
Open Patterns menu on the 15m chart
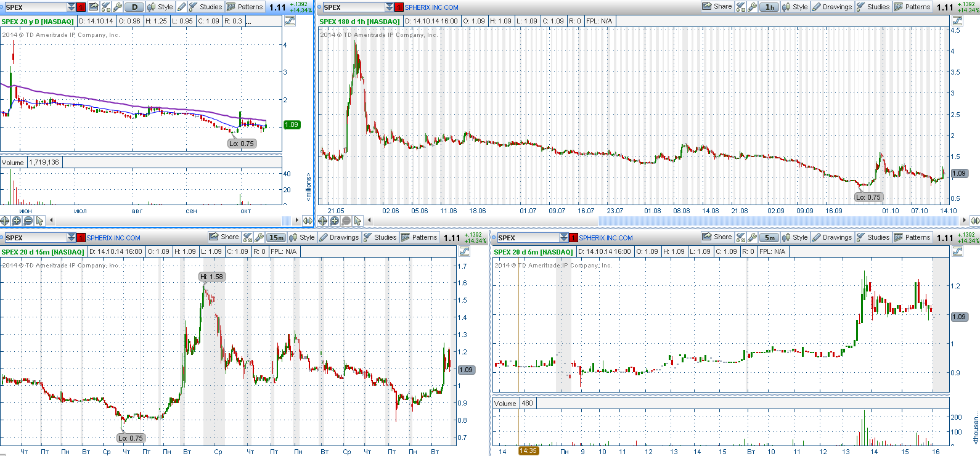point(419,237)
